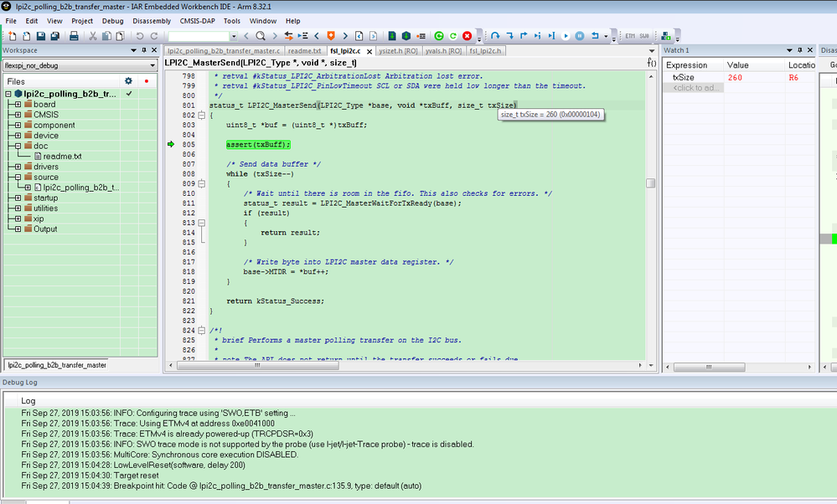Reset the target from the toolbar
This screenshot has height=504, width=837.
click(x=595, y=36)
